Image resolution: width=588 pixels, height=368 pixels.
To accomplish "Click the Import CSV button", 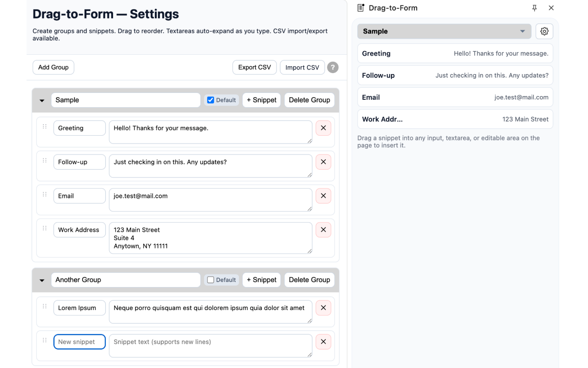I will (302, 67).
